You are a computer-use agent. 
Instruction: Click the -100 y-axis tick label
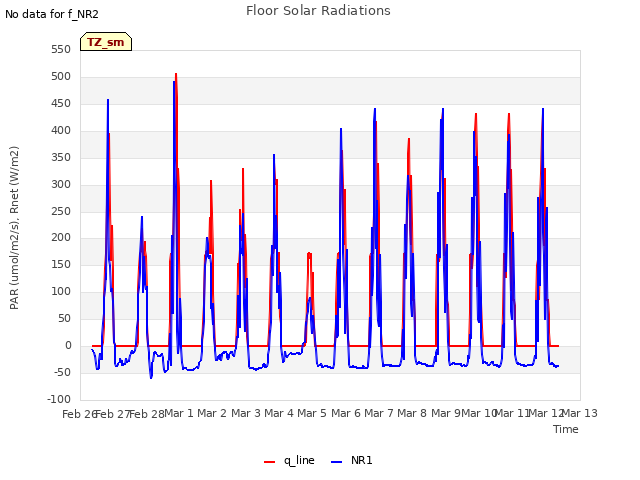click(x=59, y=399)
